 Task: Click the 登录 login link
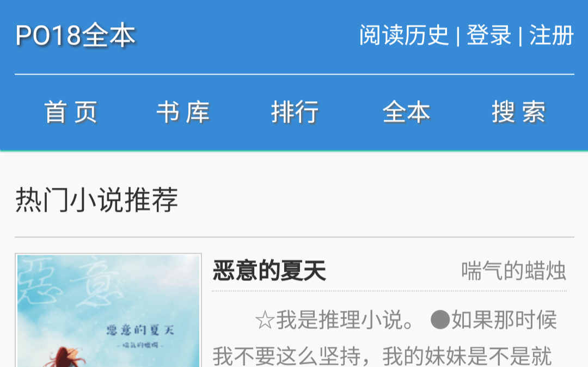(489, 35)
